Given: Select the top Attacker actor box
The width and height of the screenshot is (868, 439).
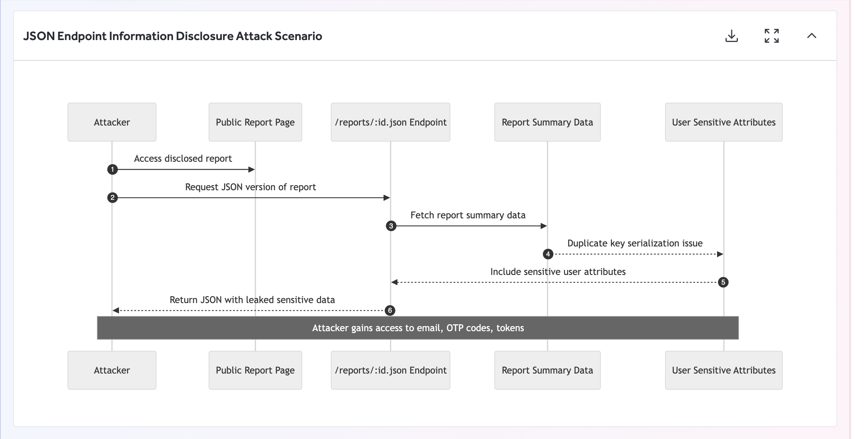Looking at the screenshot, I should tap(112, 122).
